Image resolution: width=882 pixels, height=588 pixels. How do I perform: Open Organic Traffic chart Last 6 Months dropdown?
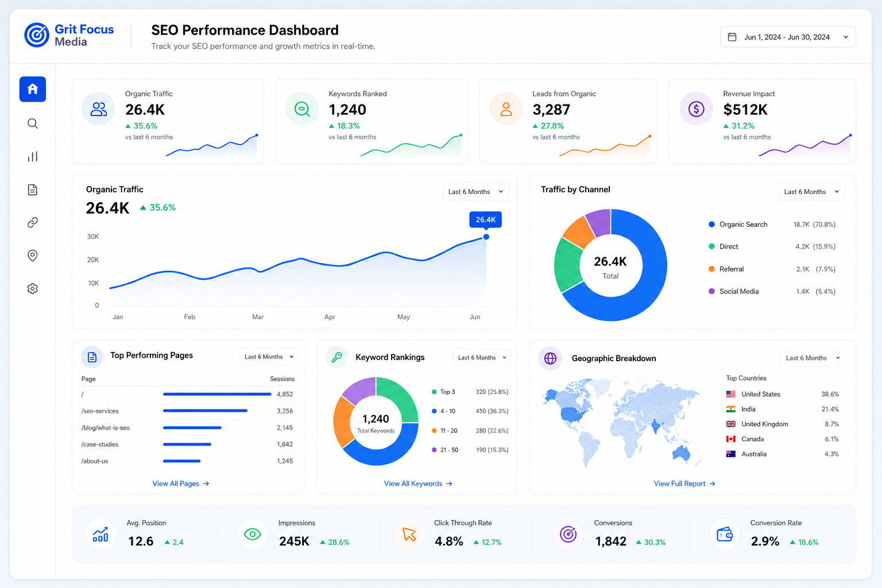[475, 192]
